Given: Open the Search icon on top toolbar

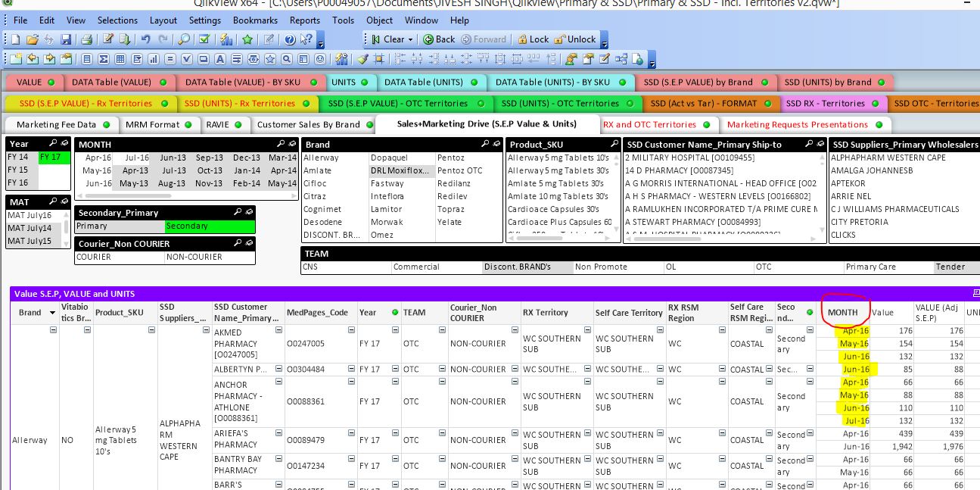Looking at the screenshot, I should pos(184,39).
